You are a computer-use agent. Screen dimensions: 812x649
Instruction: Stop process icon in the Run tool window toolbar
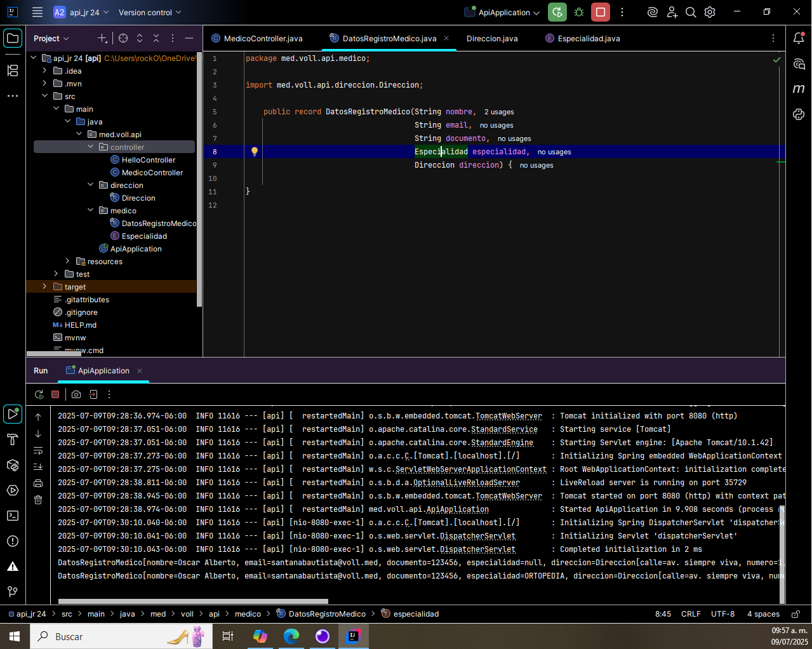55,394
